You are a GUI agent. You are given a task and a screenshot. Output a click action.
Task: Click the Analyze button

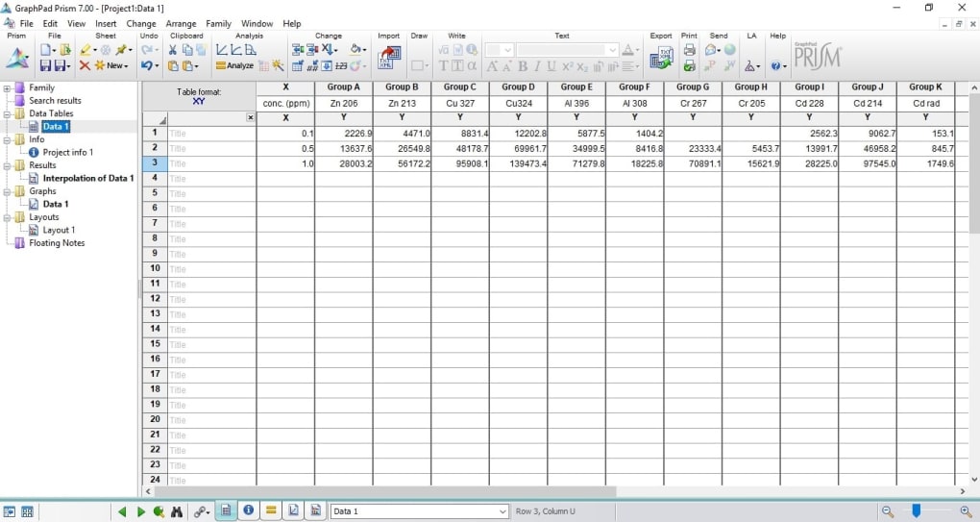click(234, 65)
